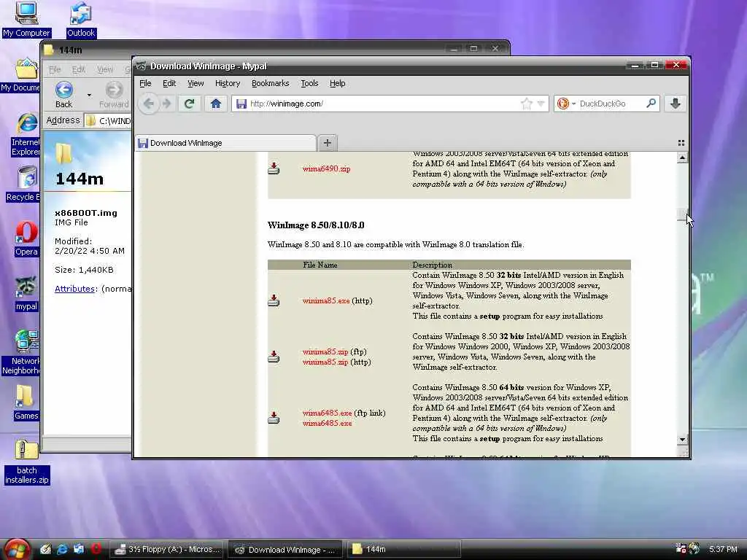Open Internet Explorer desktop icon
The height and width of the screenshot is (560, 747).
coord(26,135)
